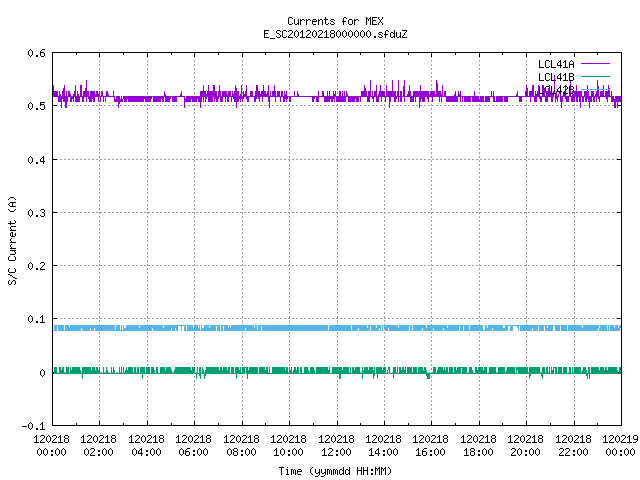The height and width of the screenshot is (480, 640).
Task: Click the filename subtitle E_SC20120218000000.sfduZ
Action: click(335, 34)
